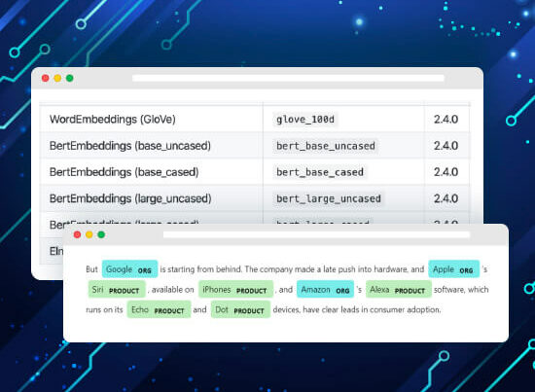535x392 pixels.
Task: Click the green maximize dot of embeddings table window
Action: click(x=70, y=78)
